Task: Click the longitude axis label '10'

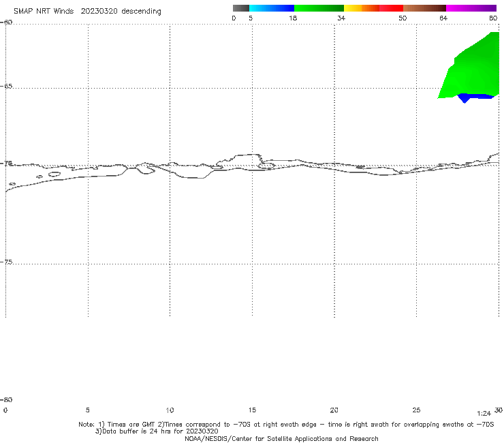Action: 170,410
